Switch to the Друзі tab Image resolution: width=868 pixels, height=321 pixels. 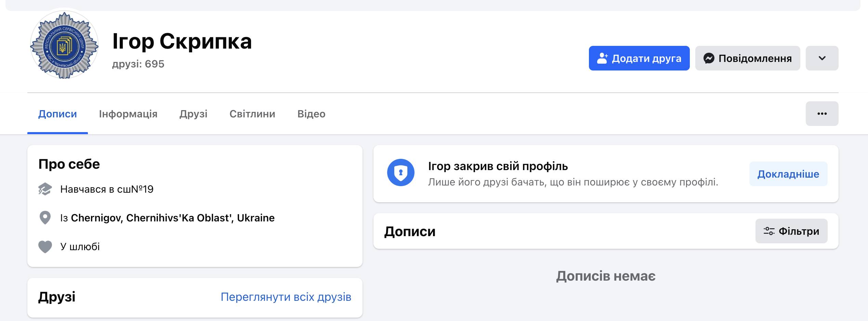tap(193, 114)
